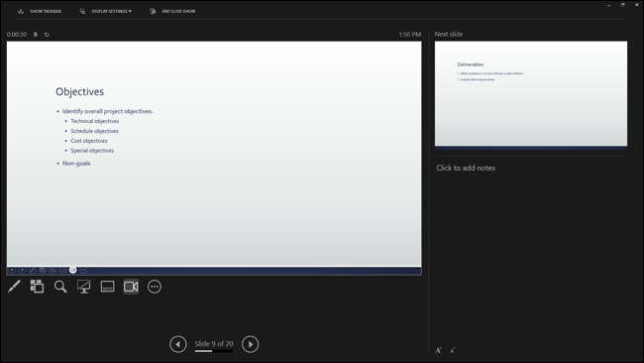Click 'Identify overall project objectives:' bullet

(x=108, y=111)
